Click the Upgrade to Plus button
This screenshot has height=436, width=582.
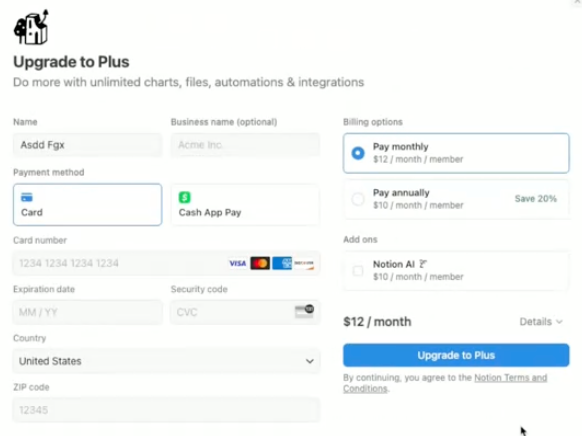click(x=456, y=355)
